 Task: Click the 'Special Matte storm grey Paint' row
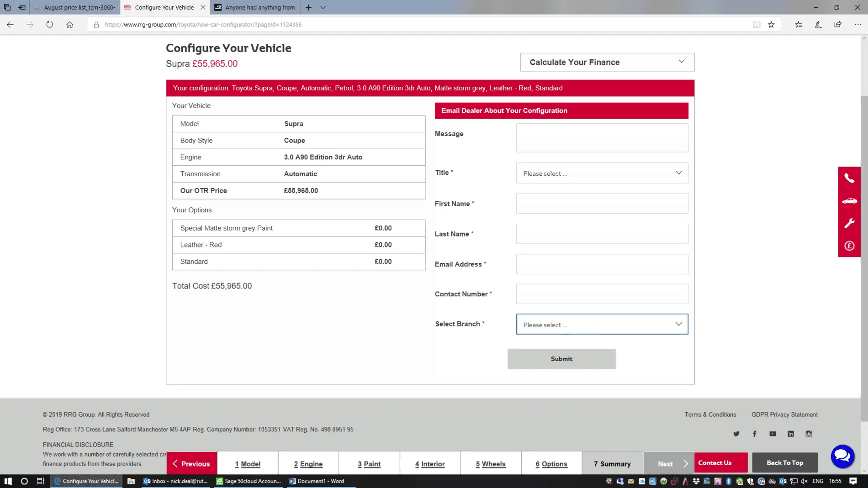point(299,228)
